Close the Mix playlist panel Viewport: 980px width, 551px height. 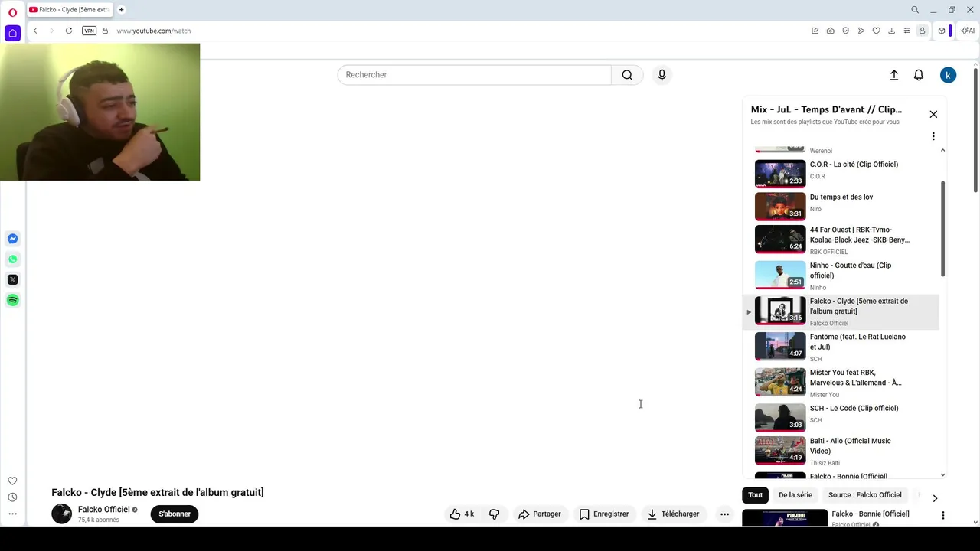pos(933,114)
